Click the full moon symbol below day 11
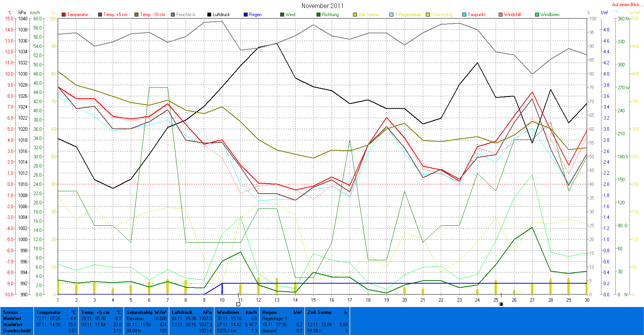This screenshot has width=644, height=335. click(x=238, y=304)
